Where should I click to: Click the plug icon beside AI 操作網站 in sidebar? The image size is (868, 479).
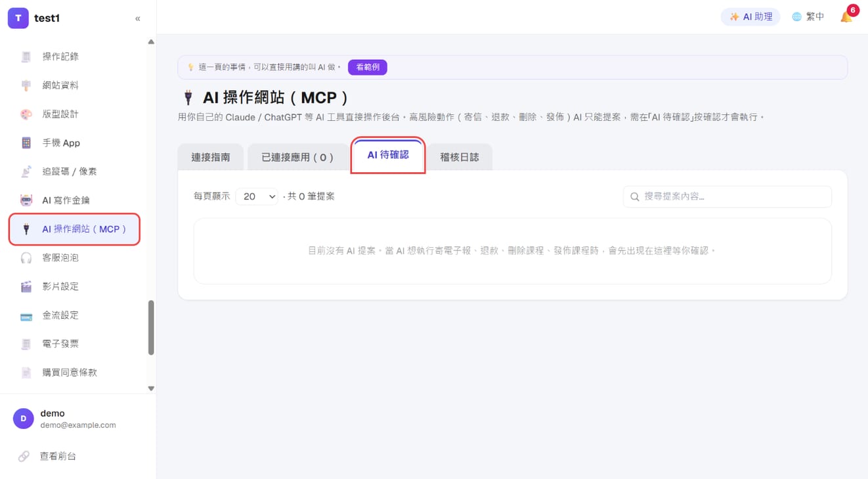(x=26, y=229)
